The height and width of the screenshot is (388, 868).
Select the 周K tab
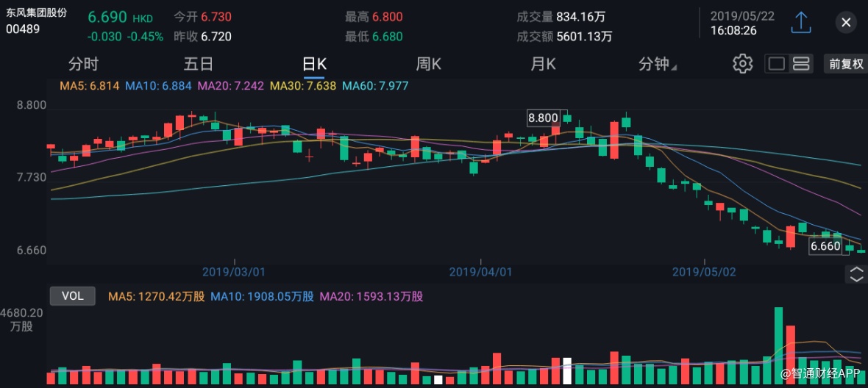pos(428,64)
